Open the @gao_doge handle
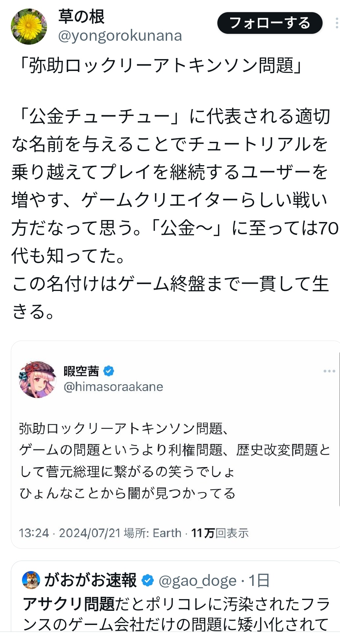 point(197,581)
